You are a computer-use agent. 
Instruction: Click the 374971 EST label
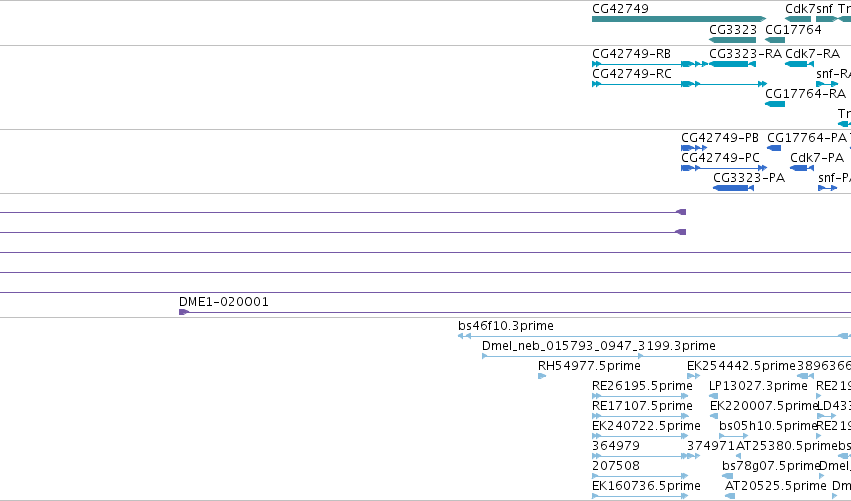(x=711, y=446)
